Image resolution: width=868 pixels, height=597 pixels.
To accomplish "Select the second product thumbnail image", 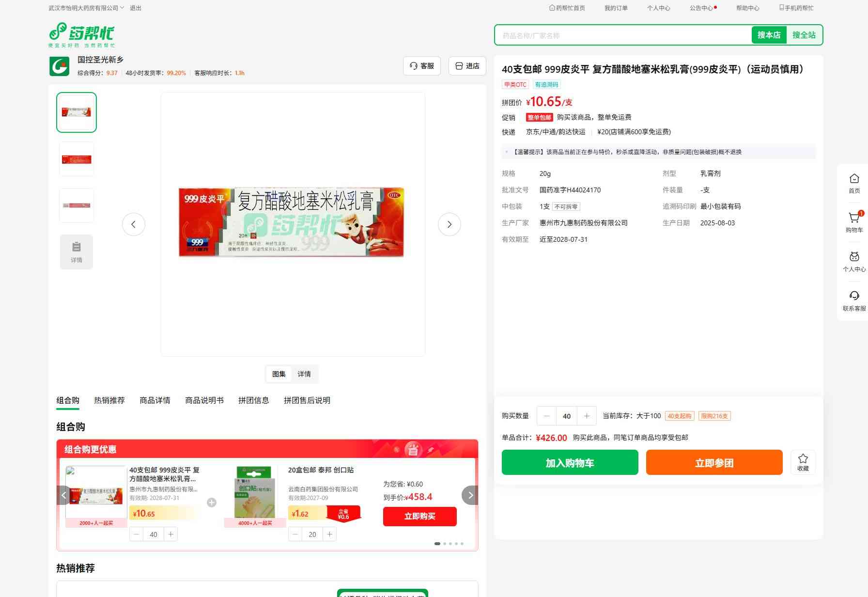I will [x=77, y=159].
